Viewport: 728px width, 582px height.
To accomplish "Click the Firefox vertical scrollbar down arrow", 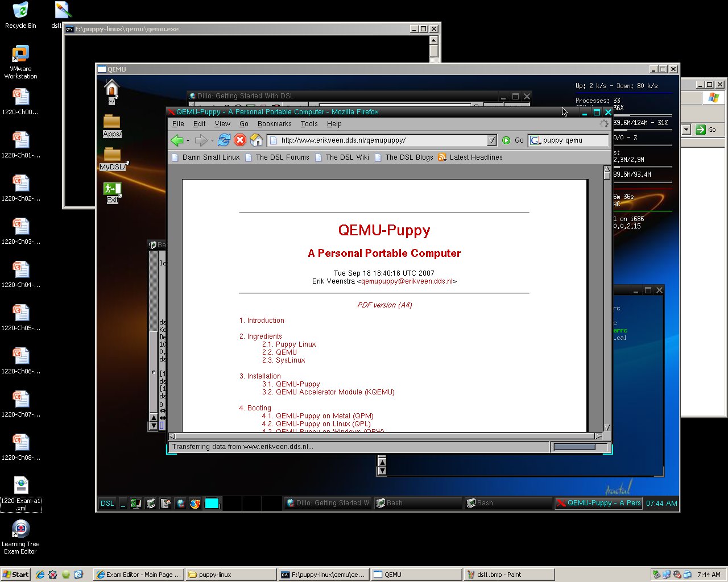I will 607,428.
